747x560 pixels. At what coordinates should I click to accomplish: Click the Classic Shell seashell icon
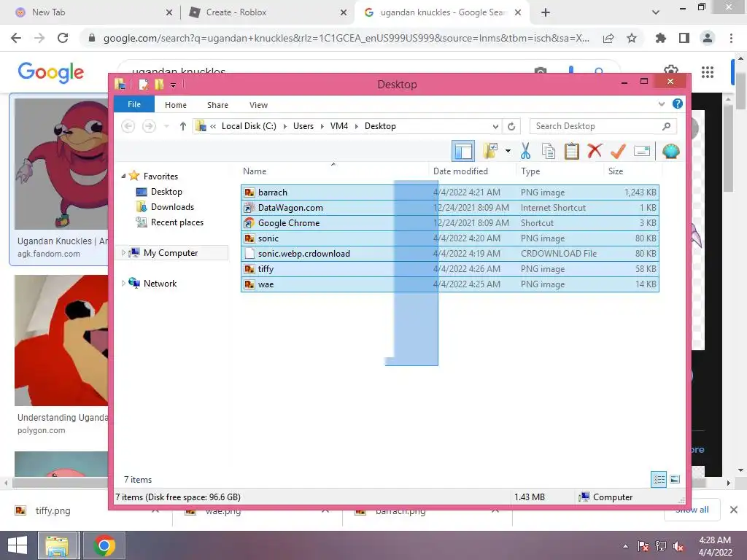point(671,151)
